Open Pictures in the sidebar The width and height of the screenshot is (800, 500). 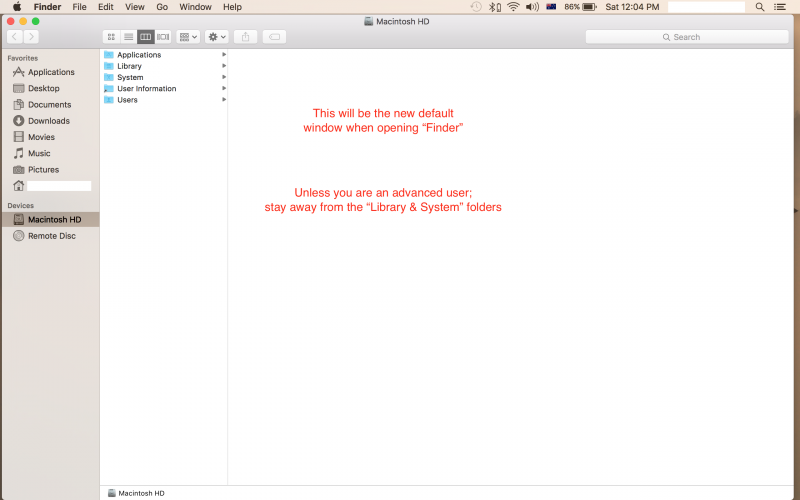pos(50,170)
